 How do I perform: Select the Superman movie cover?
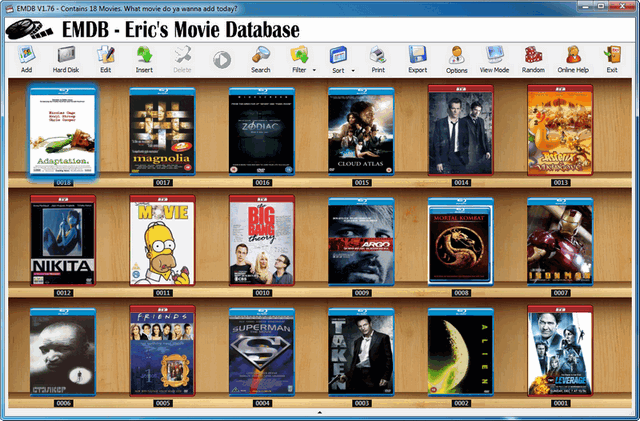262,352
